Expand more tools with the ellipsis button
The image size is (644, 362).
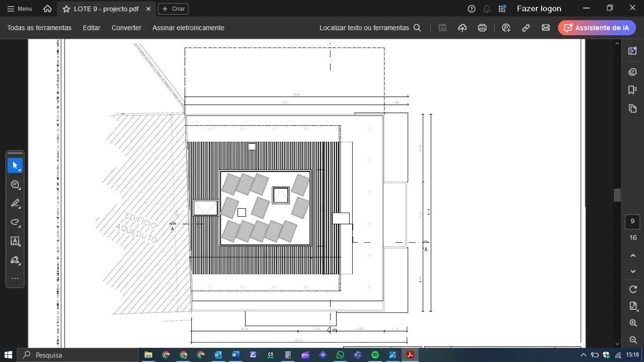coord(15,279)
